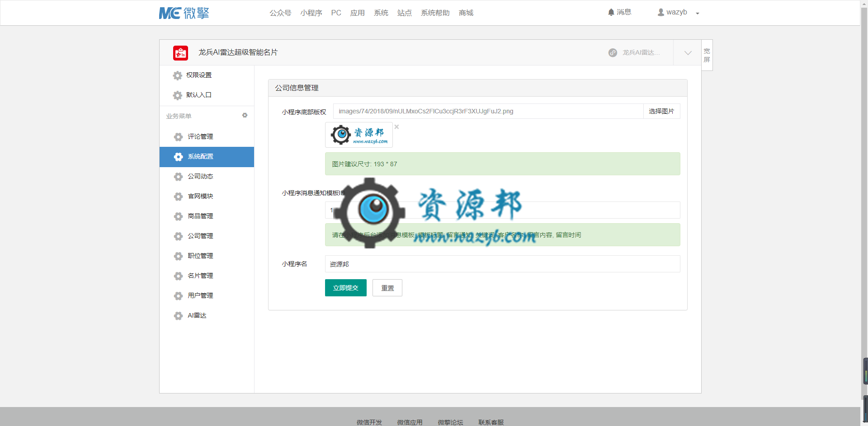This screenshot has width=868, height=426.
Task: Remove the uploaded logo with the x
Action: 396,127
